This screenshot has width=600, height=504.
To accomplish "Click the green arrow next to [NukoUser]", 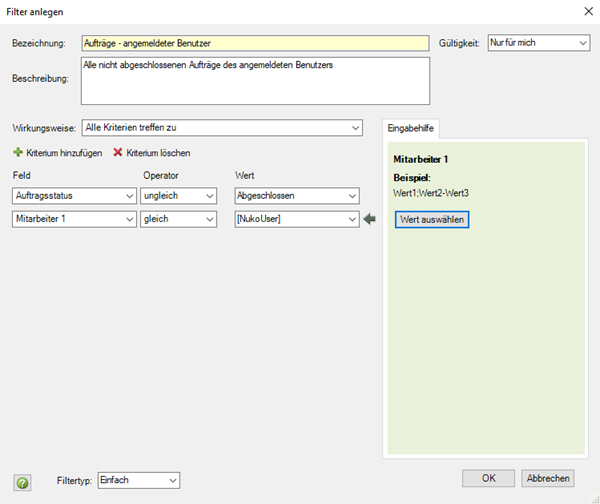I will point(369,219).
